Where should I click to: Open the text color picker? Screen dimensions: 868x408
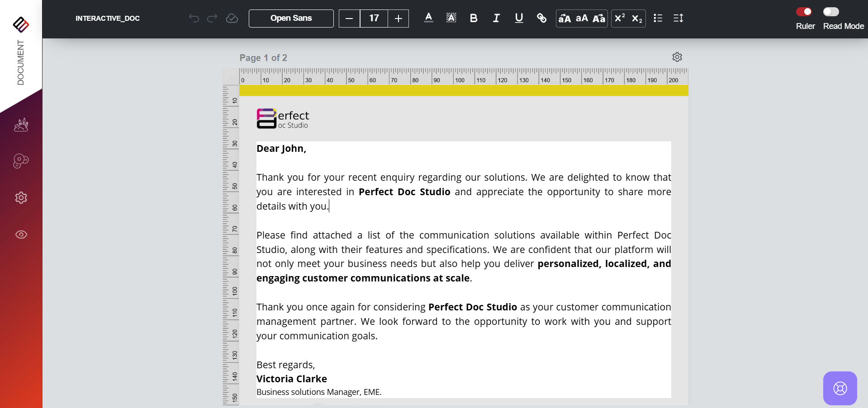428,18
